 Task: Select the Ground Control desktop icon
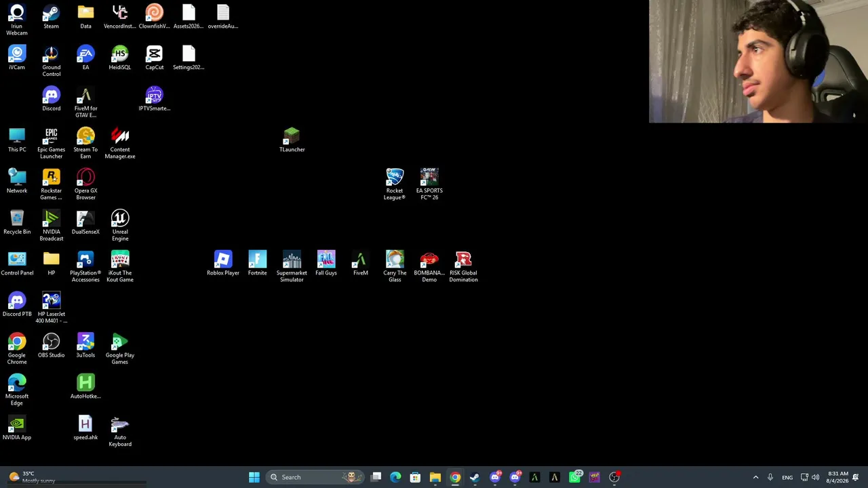[51, 61]
